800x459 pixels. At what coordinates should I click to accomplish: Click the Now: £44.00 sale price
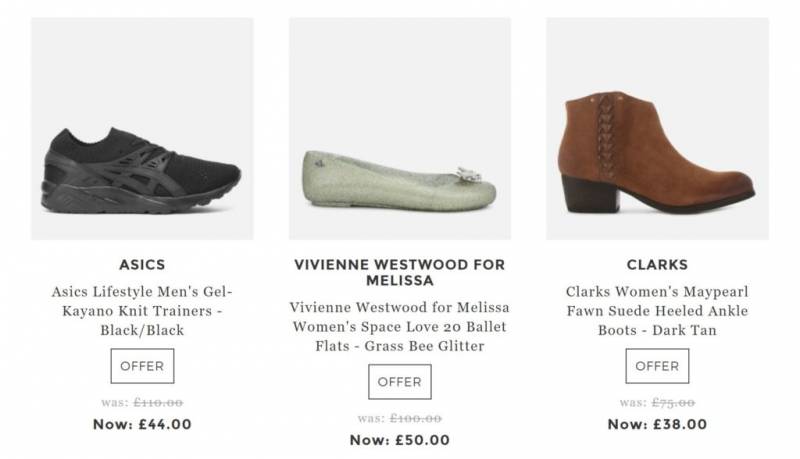(x=142, y=424)
